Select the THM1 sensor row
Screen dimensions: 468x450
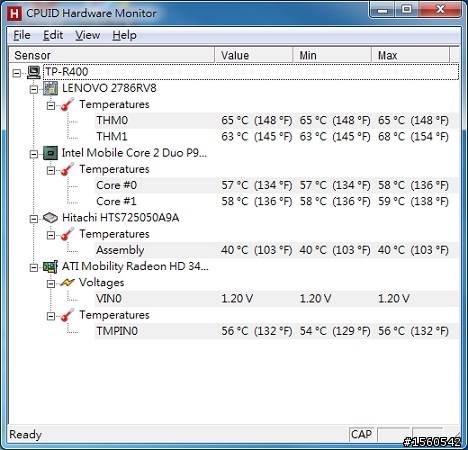click(276, 137)
